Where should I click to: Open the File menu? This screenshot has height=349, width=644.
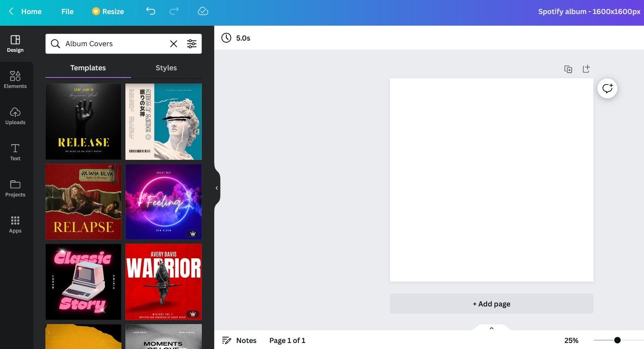pyautogui.click(x=68, y=11)
